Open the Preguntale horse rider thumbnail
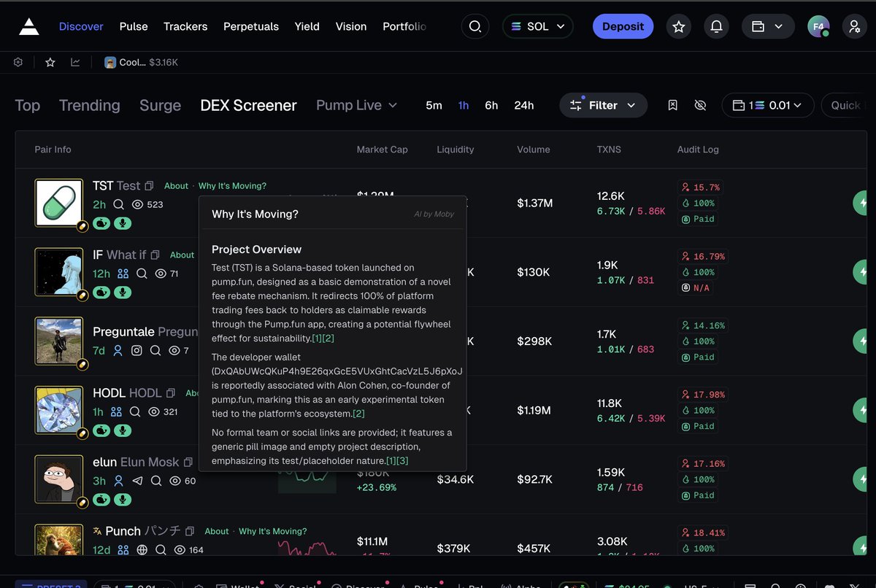The height and width of the screenshot is (588, 876). (x=59, y=341)
